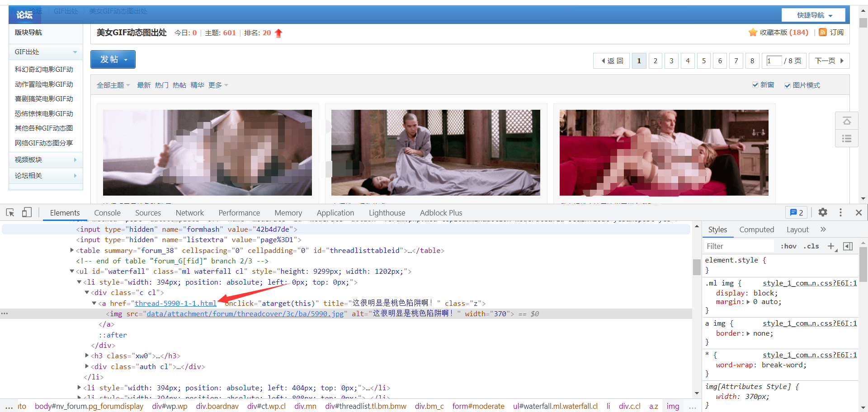Switch to the Console tab
The image size is (868, 412).
[107, 213]
